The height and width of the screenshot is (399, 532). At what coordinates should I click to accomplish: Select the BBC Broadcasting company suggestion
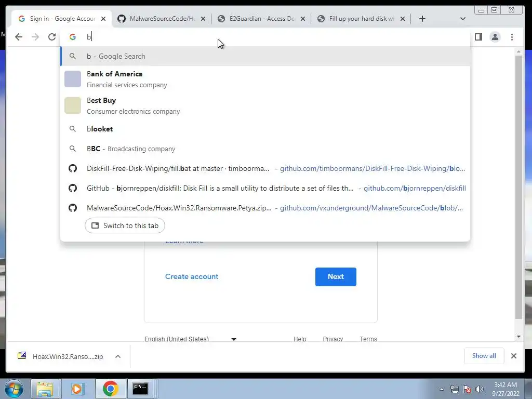[x=265, y=149]
